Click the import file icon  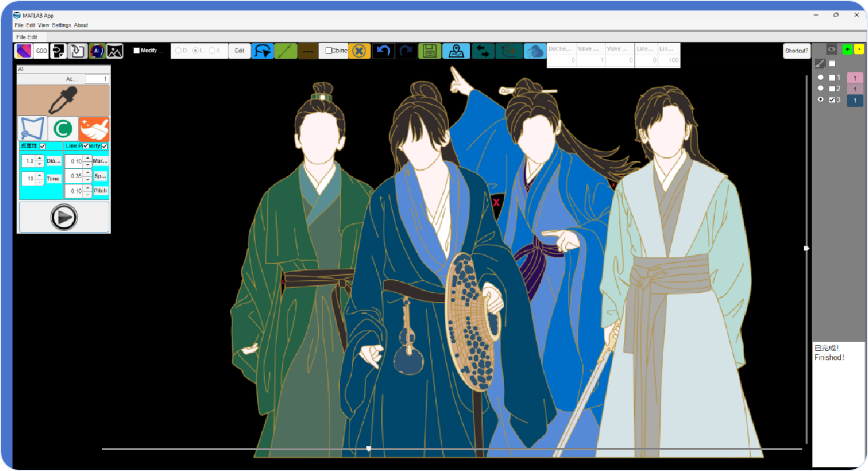59,51
